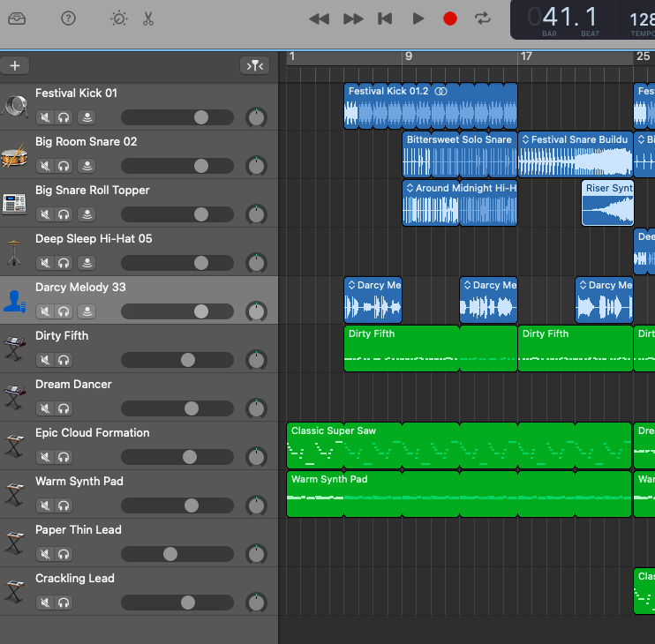This screenshot has height=644, width=655.
Task: Mute the Dirty Fifth track
Action: [45, 360]
